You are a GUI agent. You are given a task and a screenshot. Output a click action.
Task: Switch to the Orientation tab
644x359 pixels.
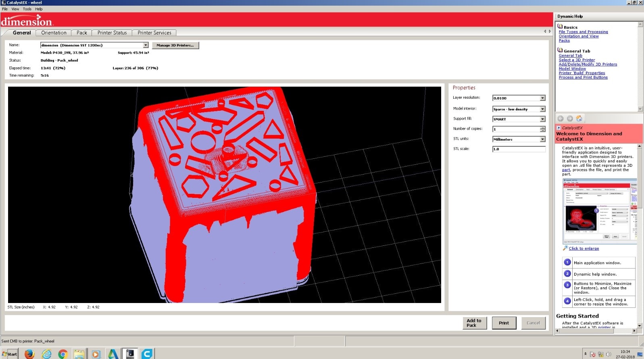pos(54,33)
